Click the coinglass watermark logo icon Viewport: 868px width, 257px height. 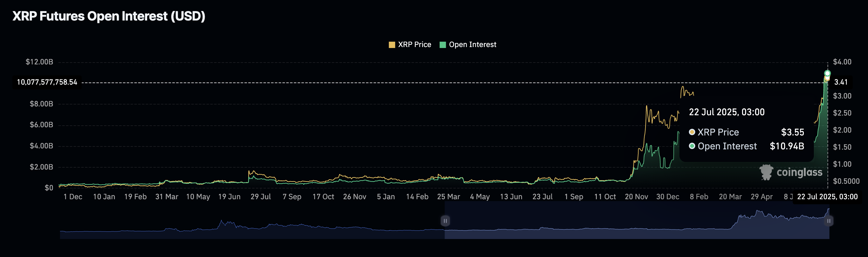pyautogui.click(x=766, y=172)
